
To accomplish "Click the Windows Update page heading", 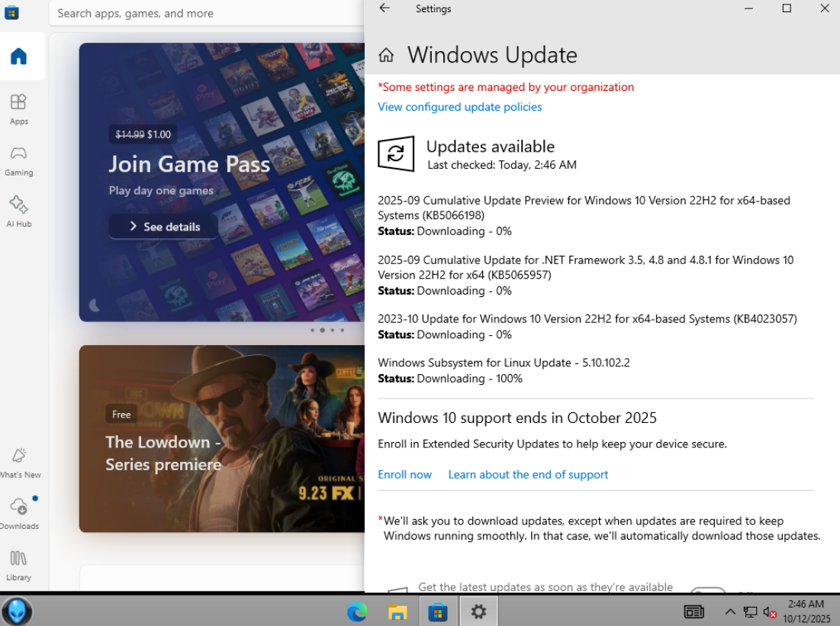I will click(x=492, y=55).
